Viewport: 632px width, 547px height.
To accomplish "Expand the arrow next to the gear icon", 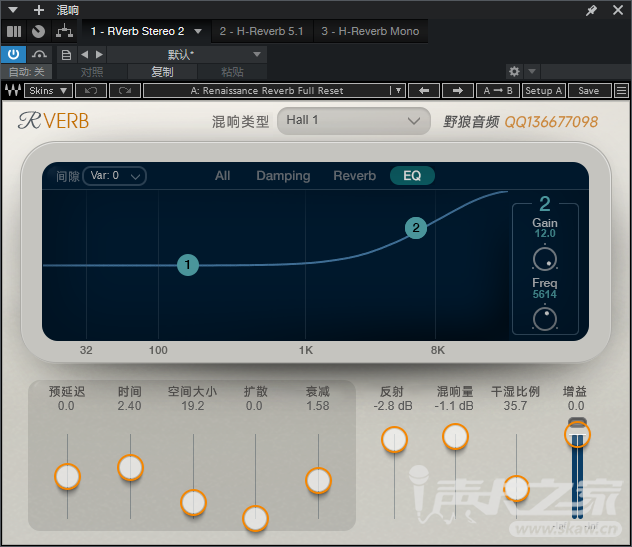I will tap(532, 71).
